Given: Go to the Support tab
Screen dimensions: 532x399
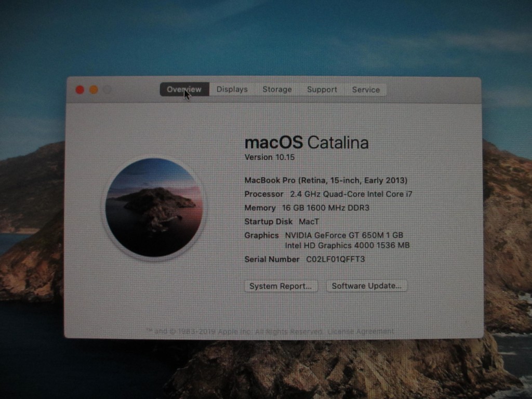Looking at the screenshot, I should 322,89.
